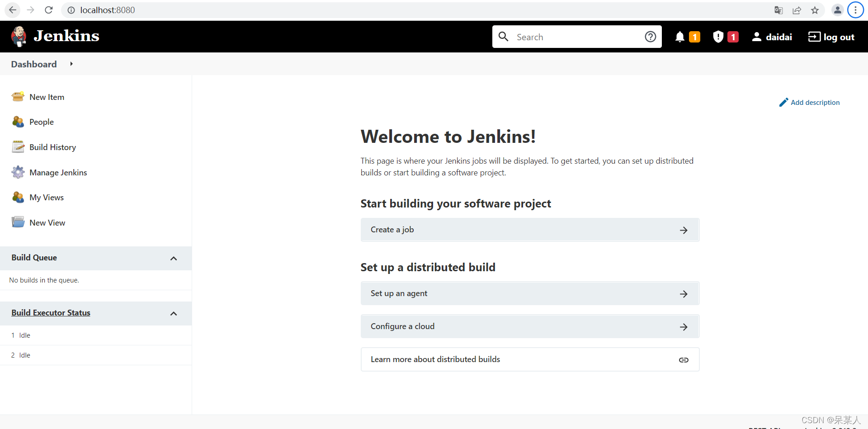Open the daidai user profile link
The image size is (868, 429).
(x=779, y=37)
